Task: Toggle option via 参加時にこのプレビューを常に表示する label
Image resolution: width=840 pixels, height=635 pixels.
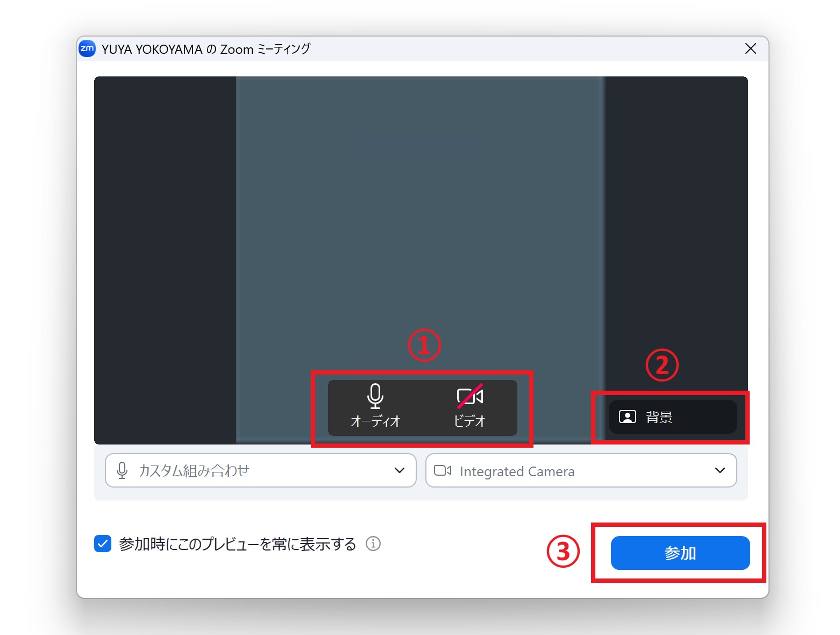Action: (x=237, y=544)
